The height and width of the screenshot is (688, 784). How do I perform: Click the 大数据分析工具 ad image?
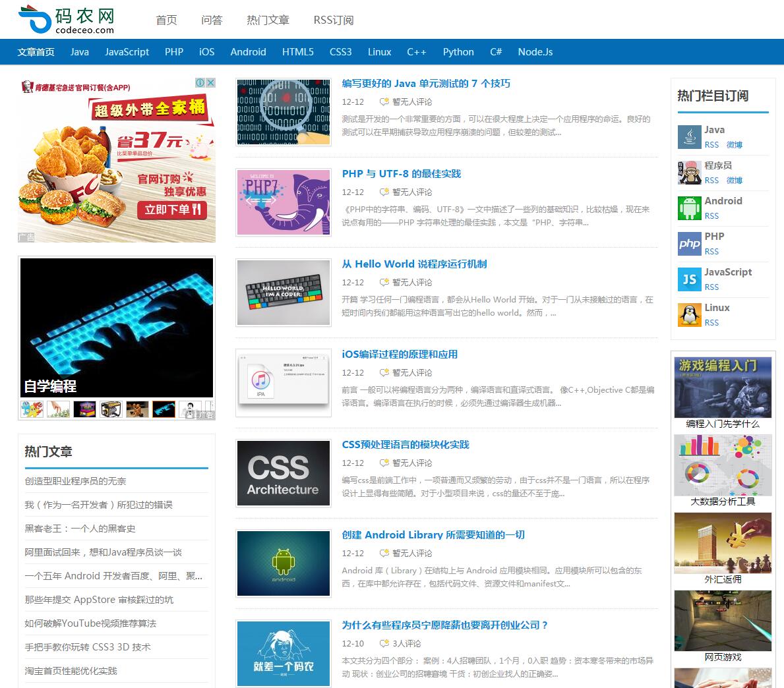(723, 465)
